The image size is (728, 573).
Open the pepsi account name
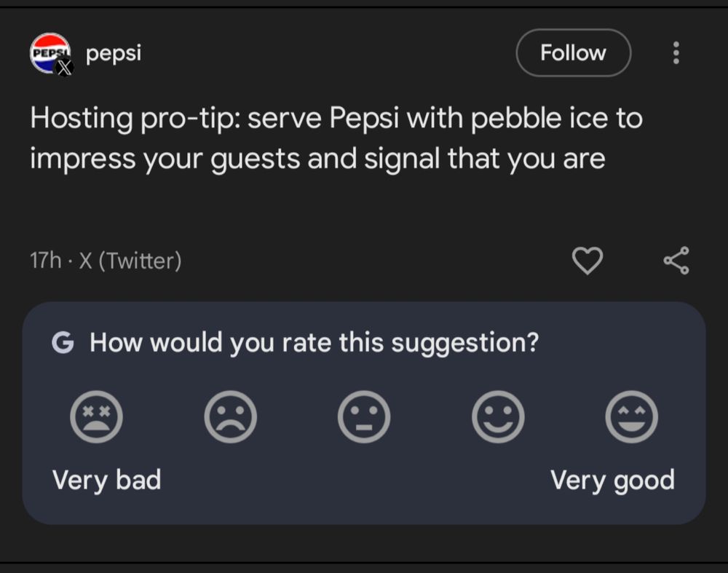(x=114, y=53)
